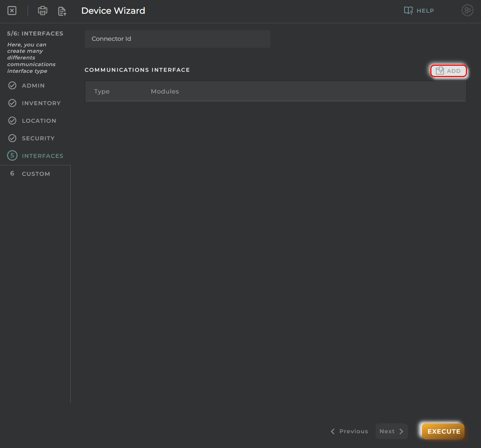The image size is (481, 448).
Task: Click the Inventory completed checkmark icon
Action: click(x=12, y=103)
